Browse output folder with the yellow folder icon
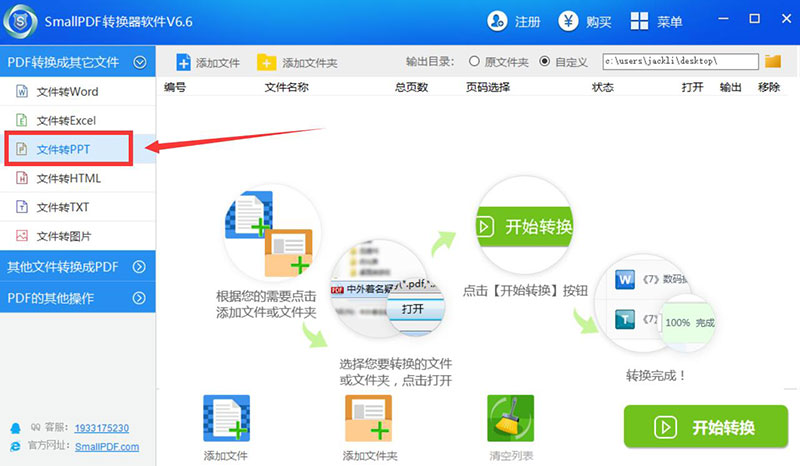 [x=773, y=61]
